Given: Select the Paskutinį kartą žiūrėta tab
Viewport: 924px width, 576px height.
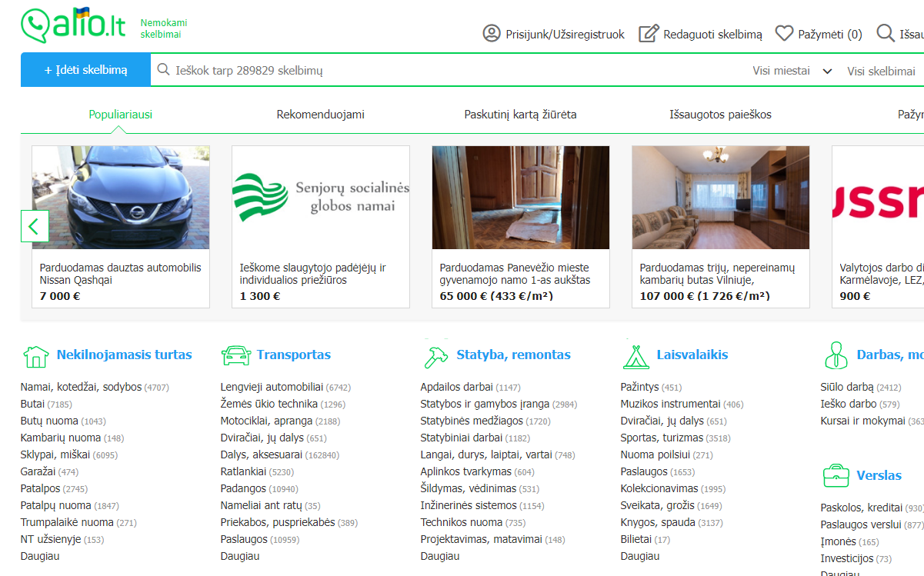Looking at the screenshot, I should point(520,115).
